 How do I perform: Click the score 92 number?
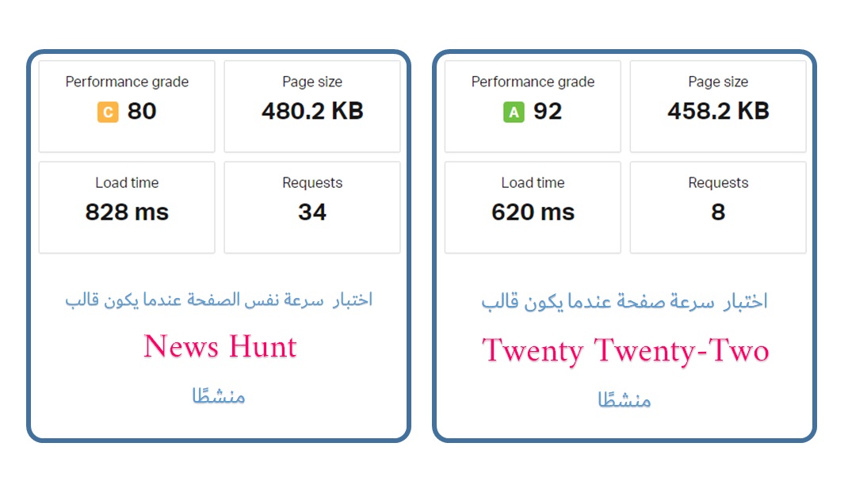548,112
